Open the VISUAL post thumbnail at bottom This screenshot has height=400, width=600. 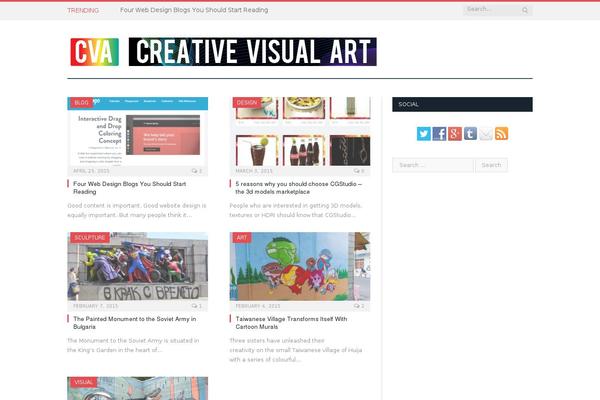coord(138,389)
